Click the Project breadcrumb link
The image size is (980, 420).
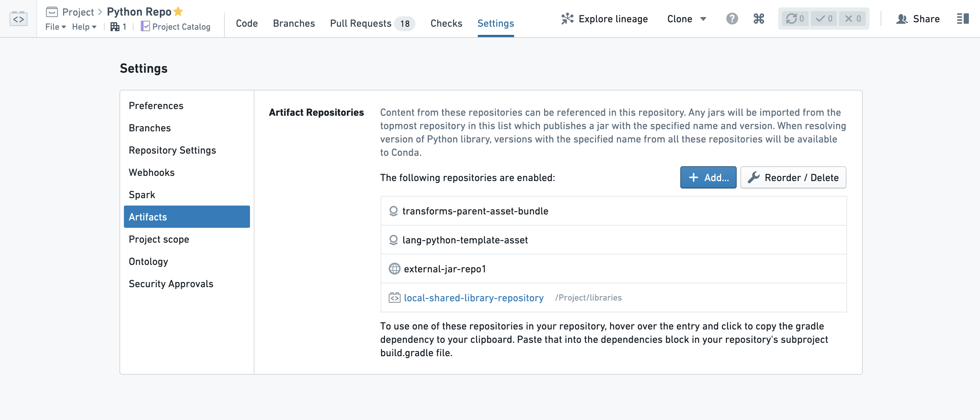coord(78,12)
